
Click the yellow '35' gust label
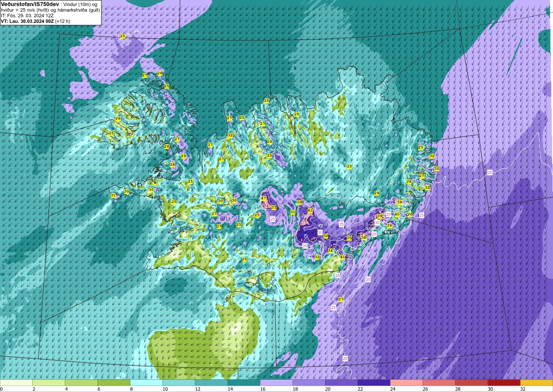(x=349, y=238)
